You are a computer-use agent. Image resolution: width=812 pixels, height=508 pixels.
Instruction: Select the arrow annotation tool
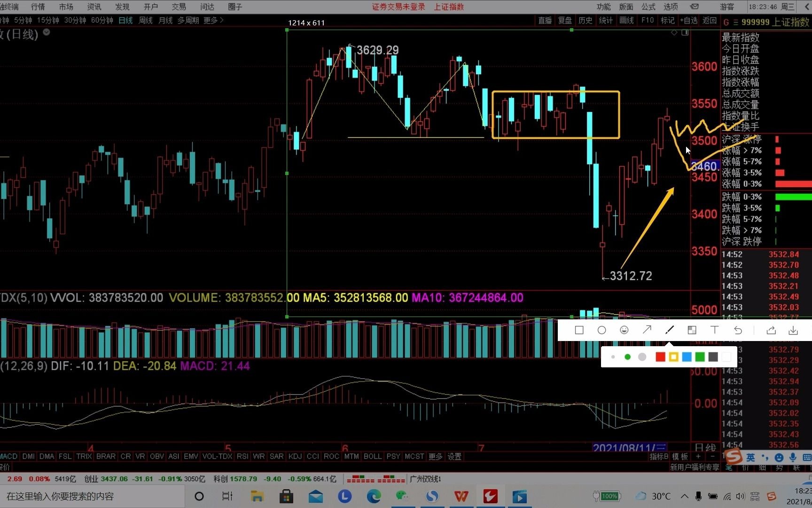[647, 330]
